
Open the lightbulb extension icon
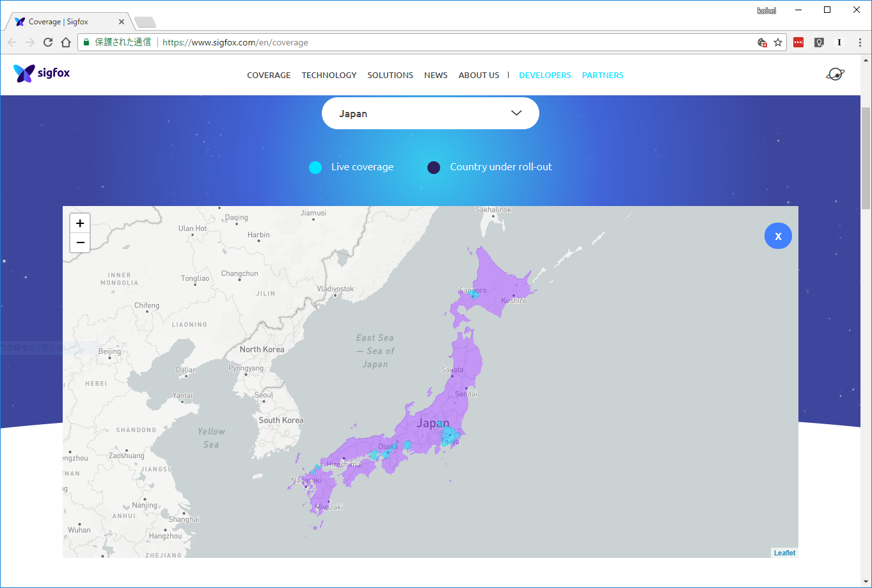(x=818, y=42)
